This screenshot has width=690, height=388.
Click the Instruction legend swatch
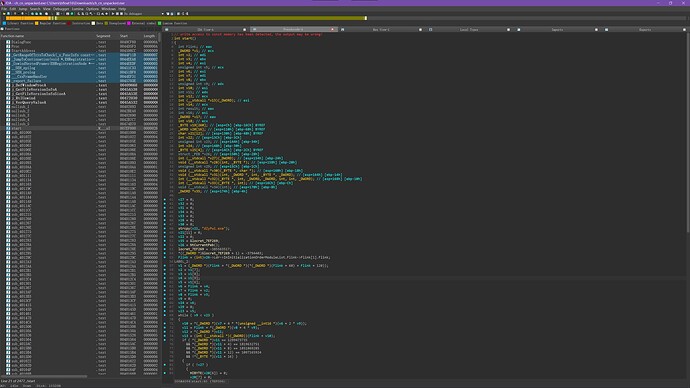click(x=69, y=23)
